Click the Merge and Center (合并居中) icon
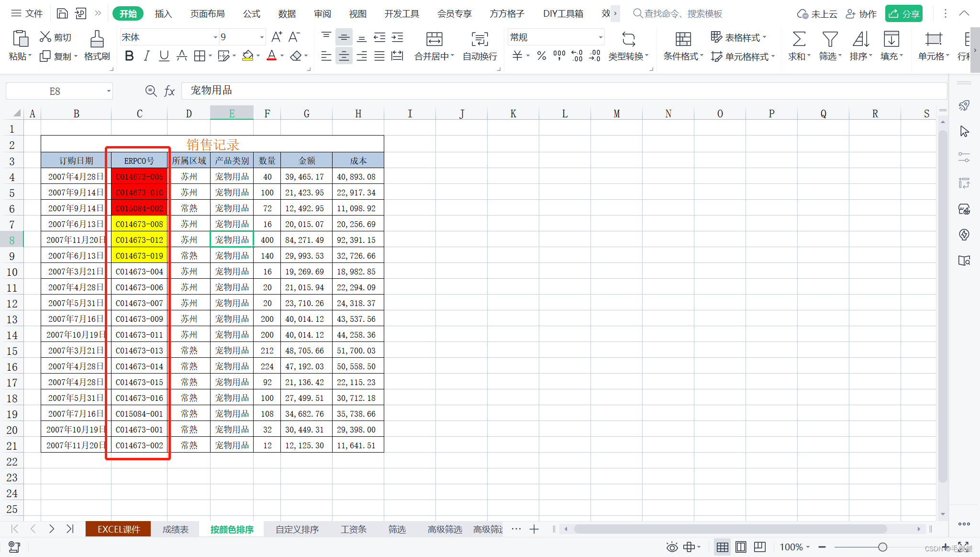Viewport: 980px width, 557px height. tap(434, 39)
